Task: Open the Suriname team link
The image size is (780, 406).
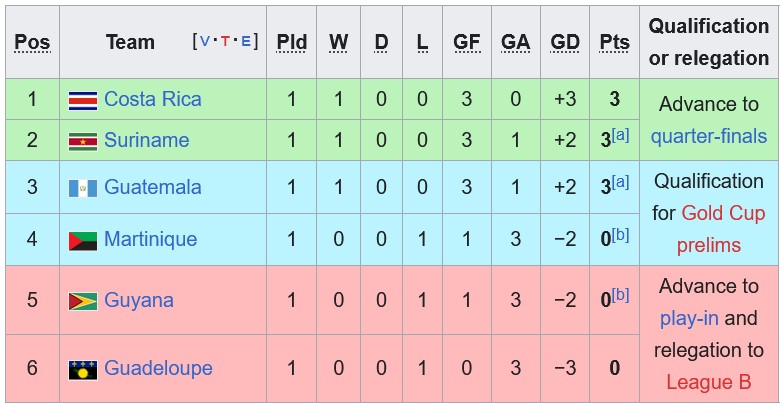Action: [146, 140]
